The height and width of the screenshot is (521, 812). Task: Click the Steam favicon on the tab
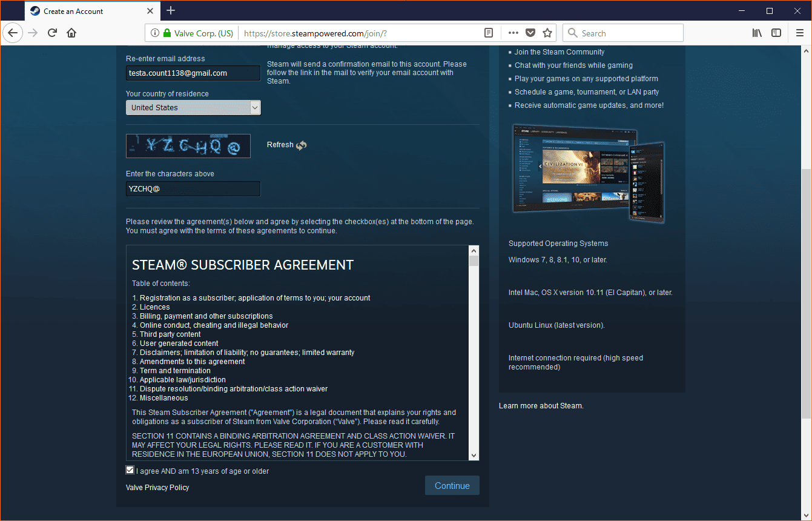coord(35,11)
